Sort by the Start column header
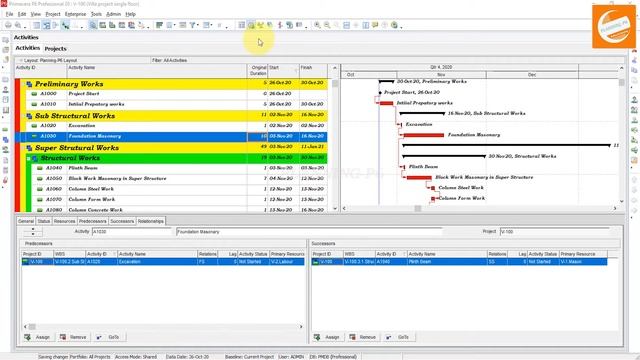The height and width of the screenshot is (360, 640). [x=283, y=71]
